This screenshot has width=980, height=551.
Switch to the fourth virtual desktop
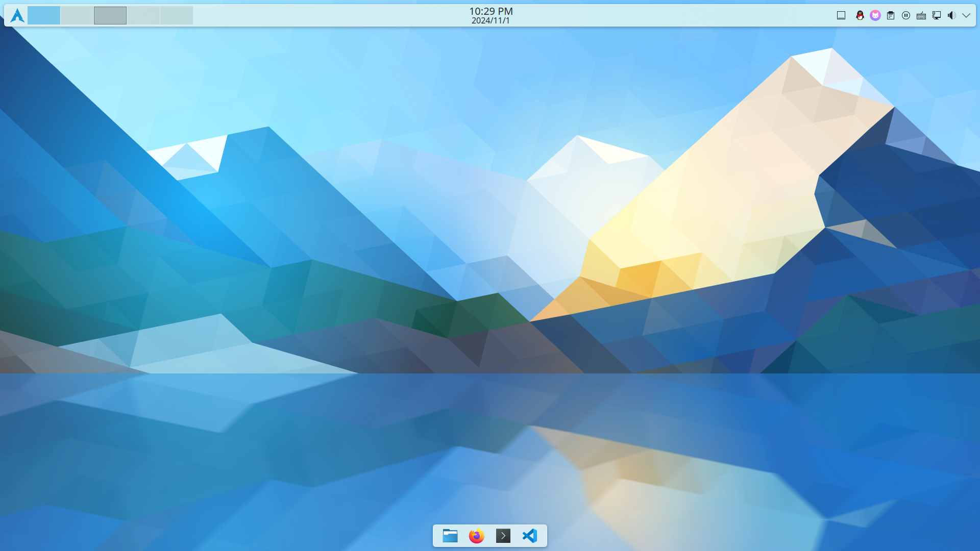click(x=143, y=15)
